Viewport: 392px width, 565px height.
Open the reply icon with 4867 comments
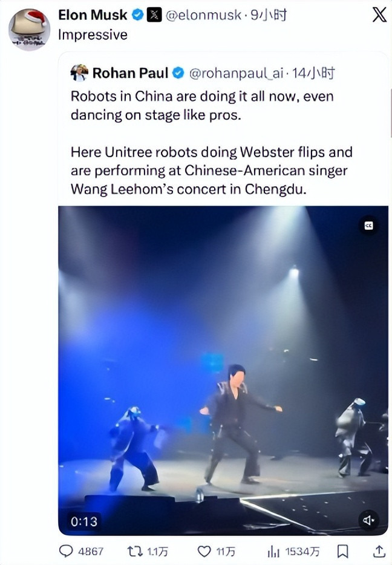coord(67,551)
